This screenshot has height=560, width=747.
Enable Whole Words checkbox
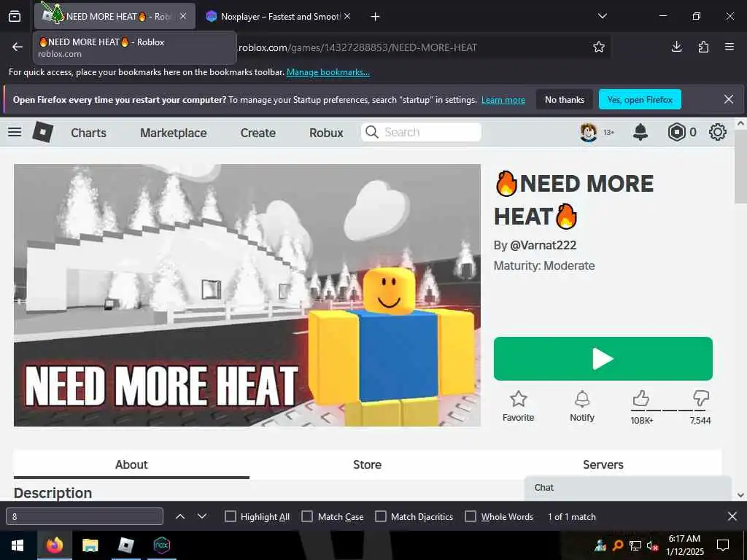pyautogui.click(x=471, y=517)
